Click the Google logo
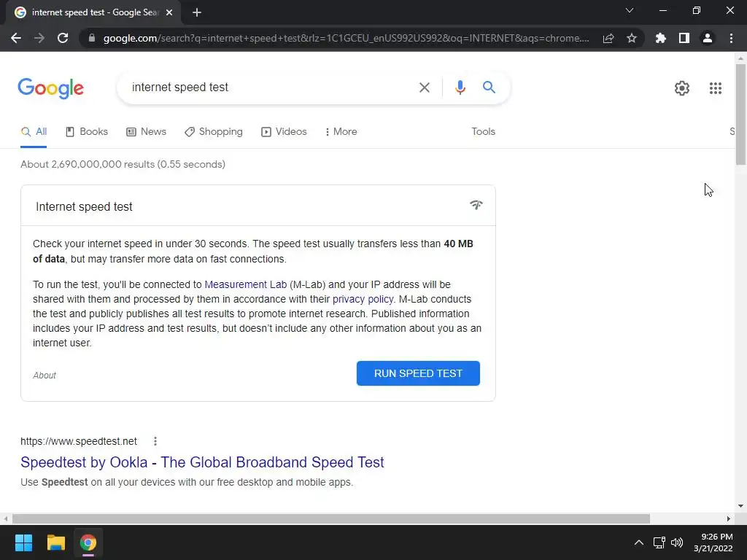Image resolution: width=747 pixels, height=560 pixels. coord(50,88)
